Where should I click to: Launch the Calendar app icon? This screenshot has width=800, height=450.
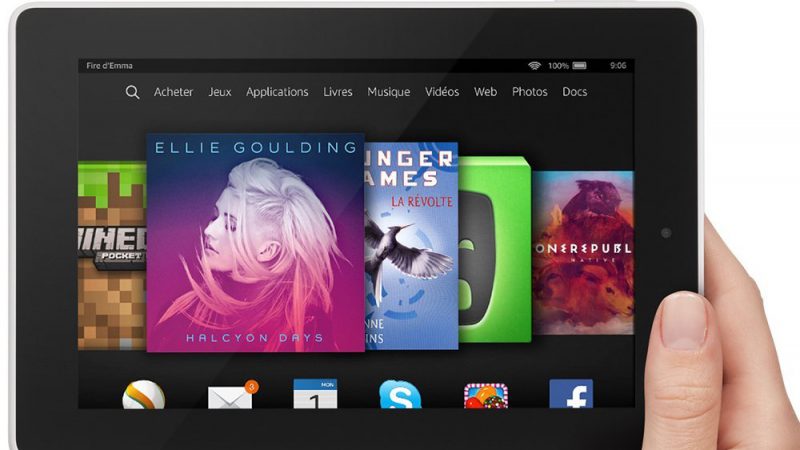click(315, 394)
